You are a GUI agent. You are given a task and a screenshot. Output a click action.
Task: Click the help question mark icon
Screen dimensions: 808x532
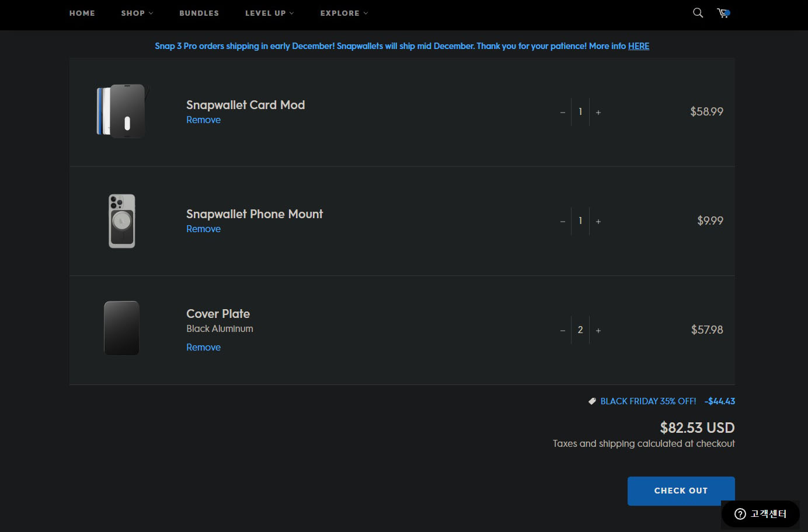tap(740, 514)
